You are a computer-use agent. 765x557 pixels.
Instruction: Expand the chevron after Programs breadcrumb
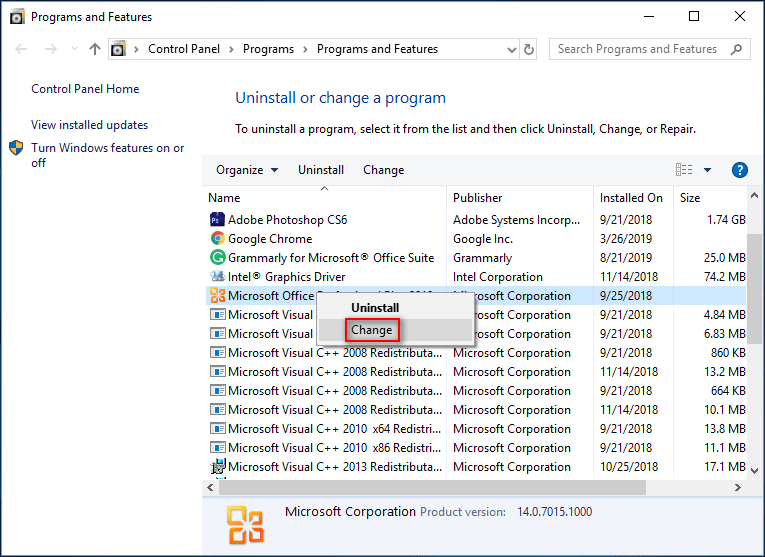click(x=305, y=49)
